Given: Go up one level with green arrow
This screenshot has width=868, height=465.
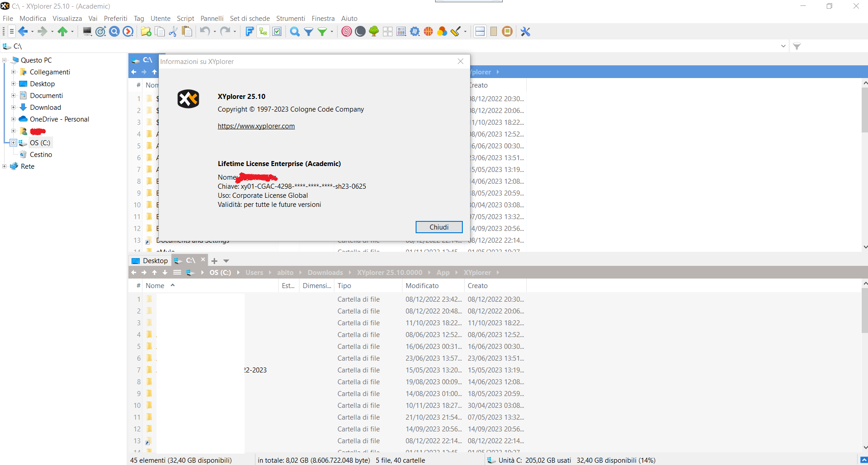Looking at the screenshot, I should click(x=63, y=31).
